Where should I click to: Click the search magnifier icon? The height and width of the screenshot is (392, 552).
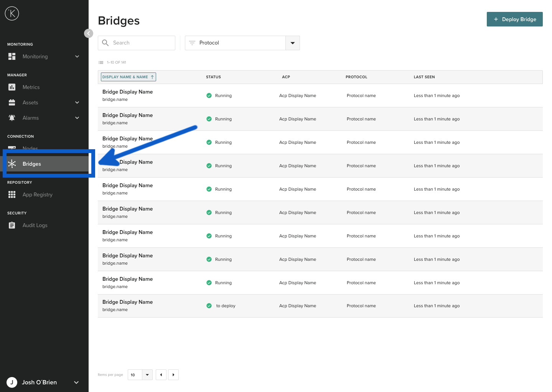105,43
